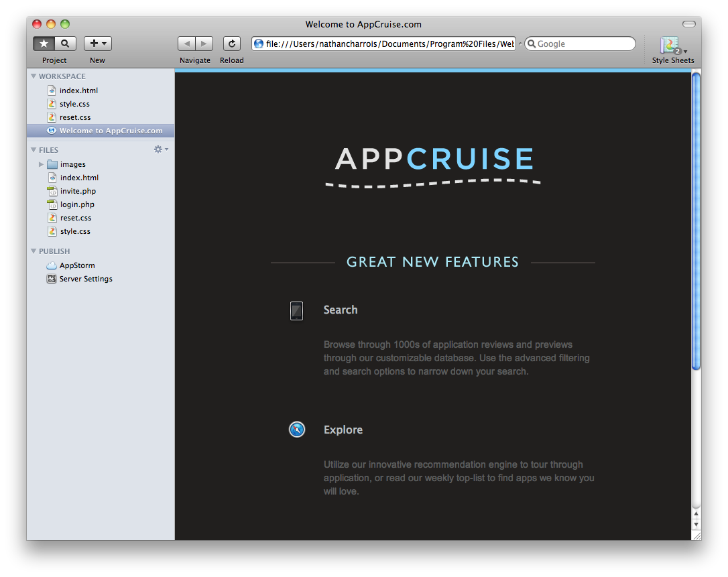This screenshot has height=577, width=728.
Task: Open reset.css in the workspace
Action: click(75, 117)
